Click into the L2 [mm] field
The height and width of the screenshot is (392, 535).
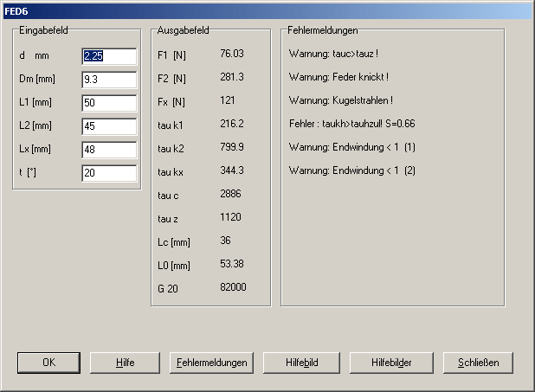click(x=109, y=126)
